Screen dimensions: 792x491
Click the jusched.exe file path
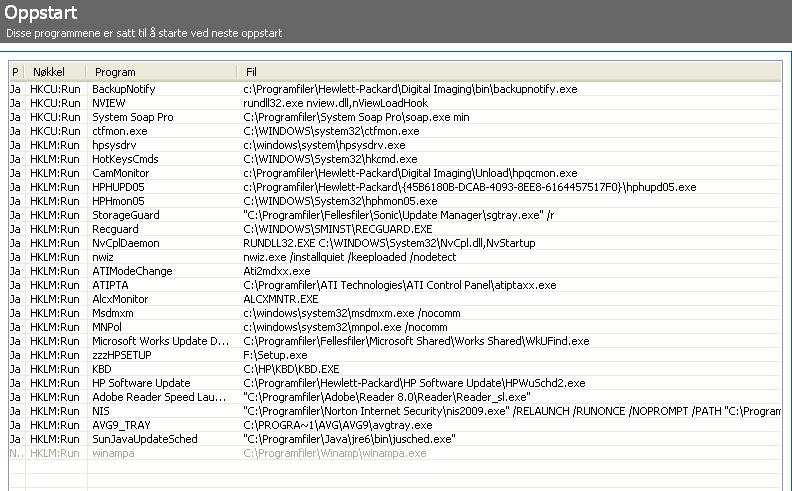(350, 439)
